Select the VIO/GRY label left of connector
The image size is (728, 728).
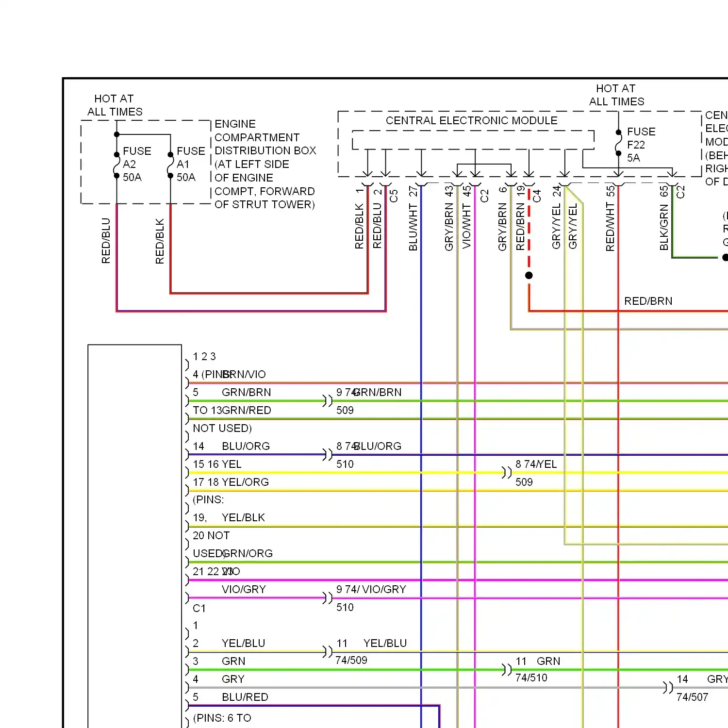tap(244, 589)
